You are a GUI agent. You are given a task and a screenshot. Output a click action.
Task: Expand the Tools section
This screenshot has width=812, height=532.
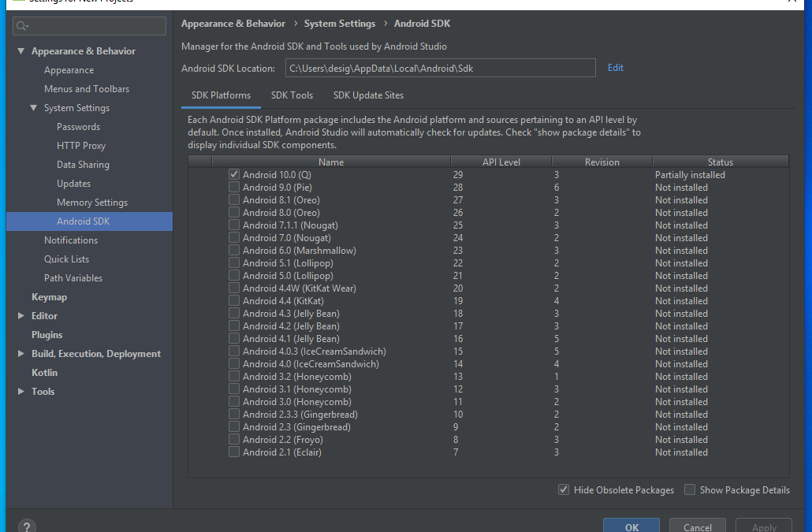[x=20, y=391]
